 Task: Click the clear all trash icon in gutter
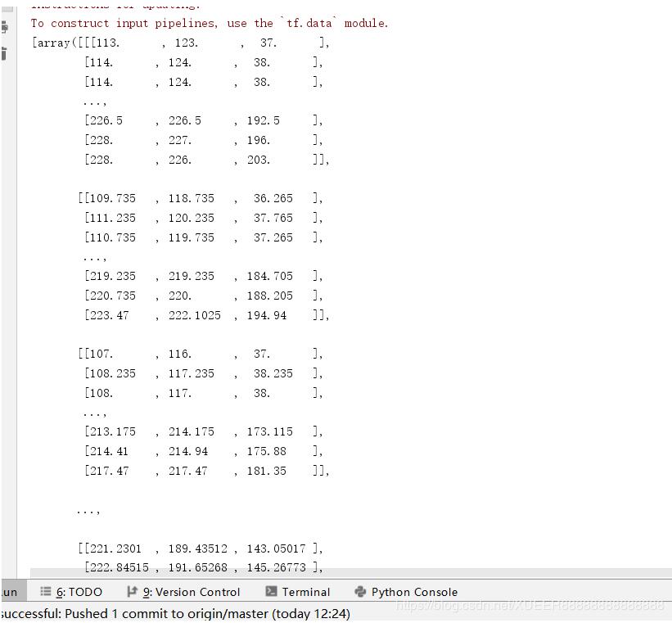(4, 53)
